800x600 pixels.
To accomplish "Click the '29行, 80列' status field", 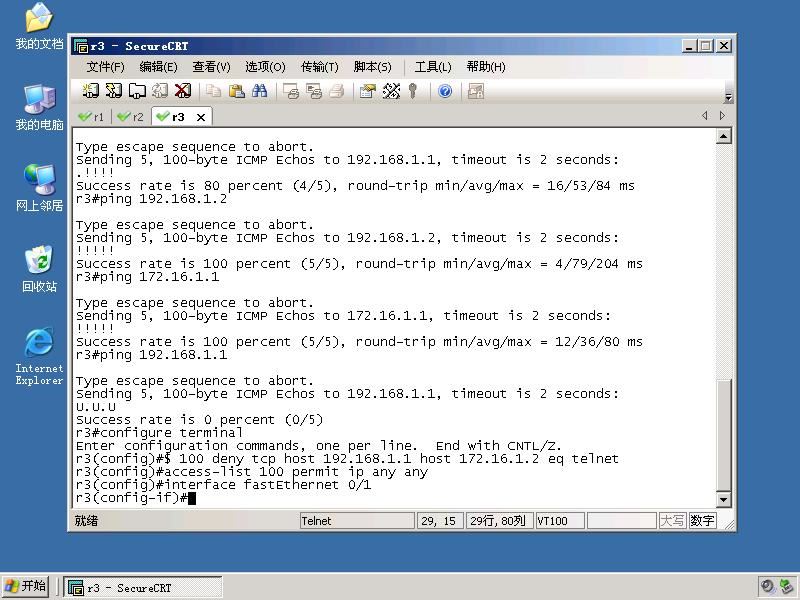I will 499,521.
